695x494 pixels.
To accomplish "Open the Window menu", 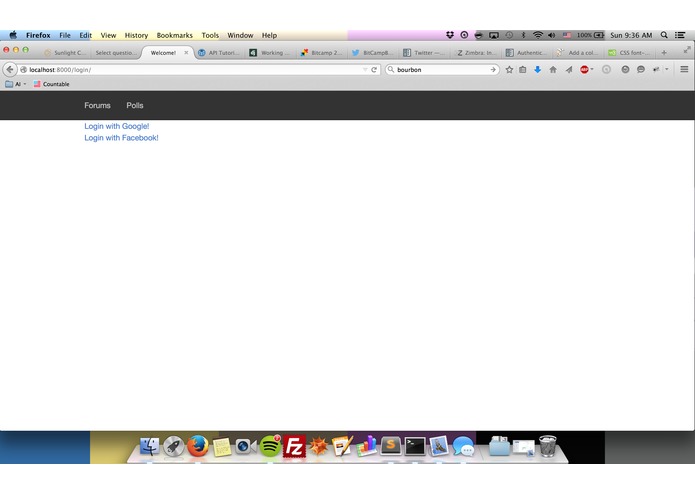I will tap(240, 35).
